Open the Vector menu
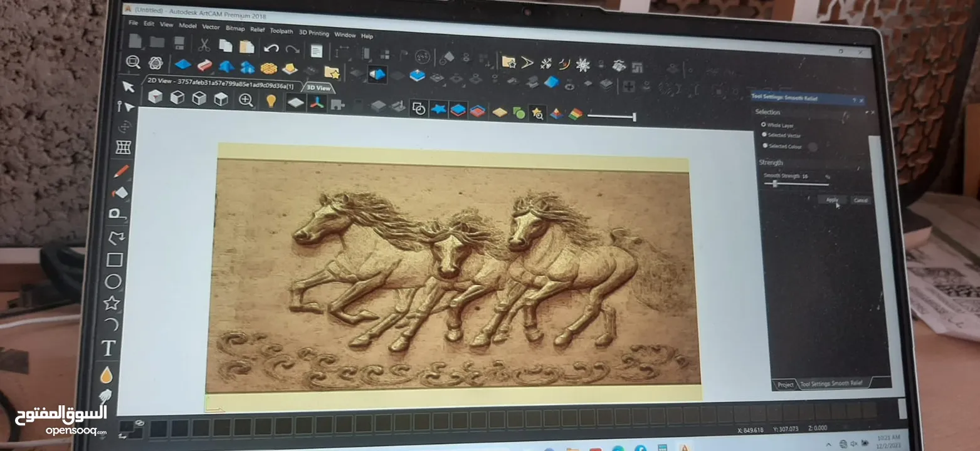Image resolution: width=980 pixels, height=451 pixels. (x=211, y=26)
